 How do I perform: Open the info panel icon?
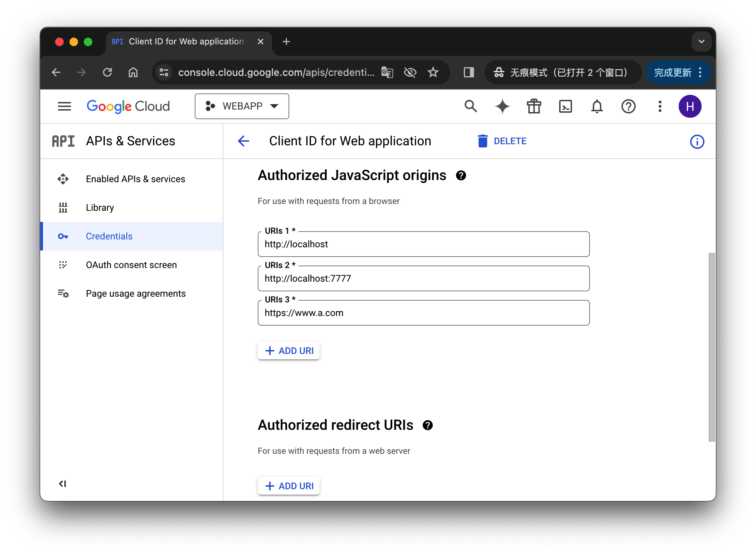[x=697, y=142]
